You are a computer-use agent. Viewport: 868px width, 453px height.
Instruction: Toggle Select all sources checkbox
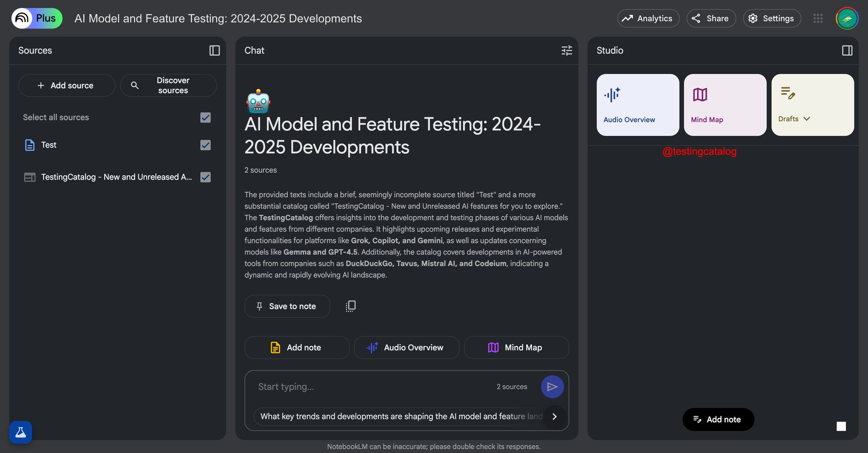(206, 117)
